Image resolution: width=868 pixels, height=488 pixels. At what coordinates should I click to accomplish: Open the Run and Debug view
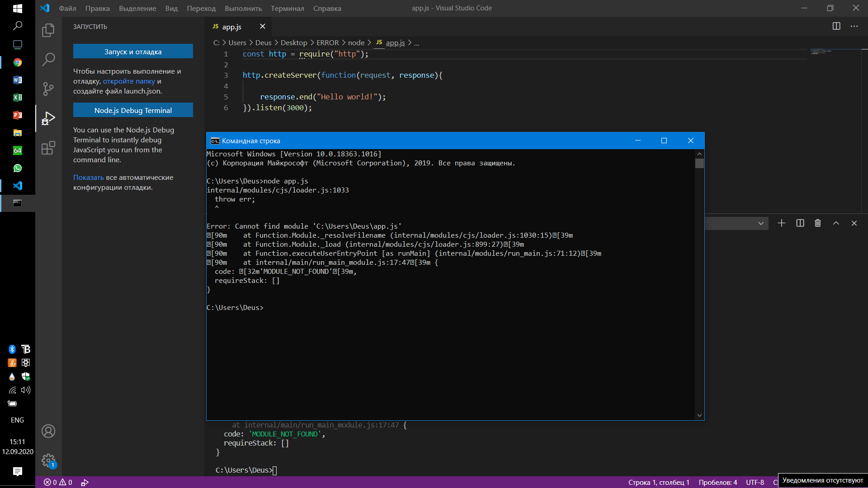point(48,118)
